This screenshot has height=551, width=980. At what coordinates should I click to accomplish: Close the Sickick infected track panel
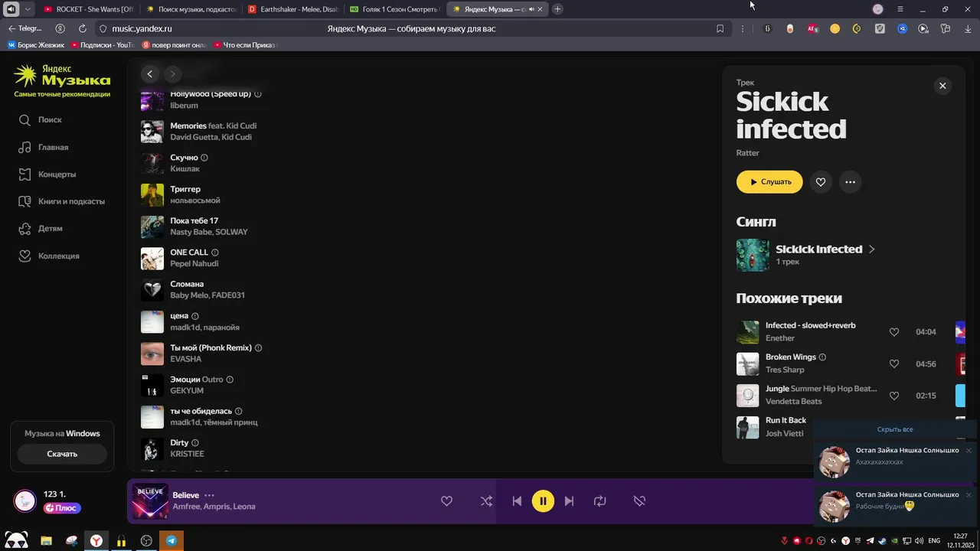942,86
